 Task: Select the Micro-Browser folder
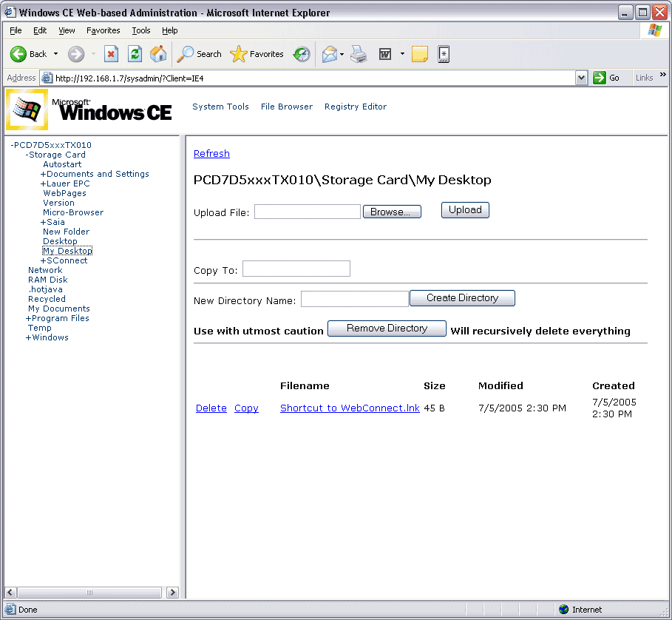pyautogui.click(x=73, y=212)
